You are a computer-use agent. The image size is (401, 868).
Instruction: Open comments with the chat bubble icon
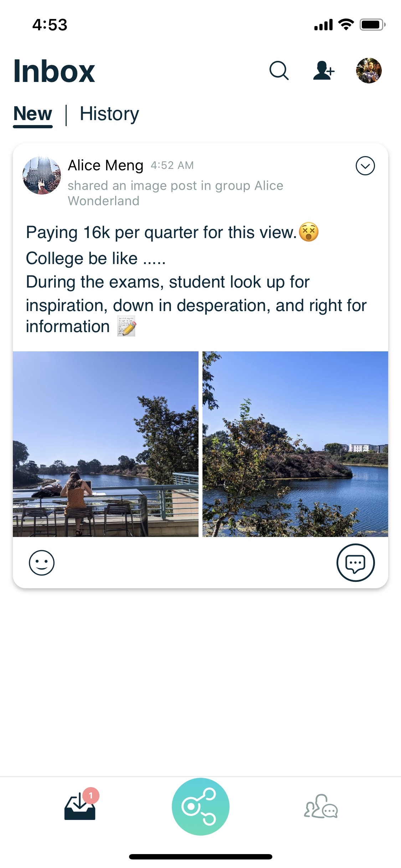click(x=355, y=563)
